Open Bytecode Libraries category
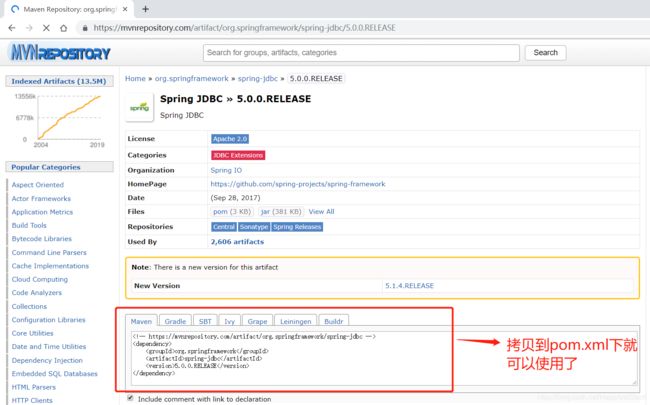The image size is (650, 405). (x=42, y=239)
